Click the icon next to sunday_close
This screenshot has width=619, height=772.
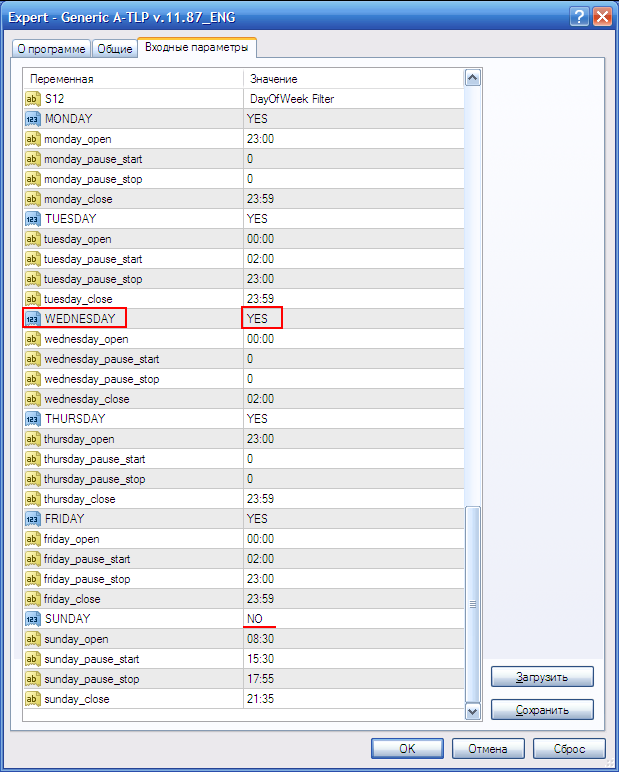point(33,699)
